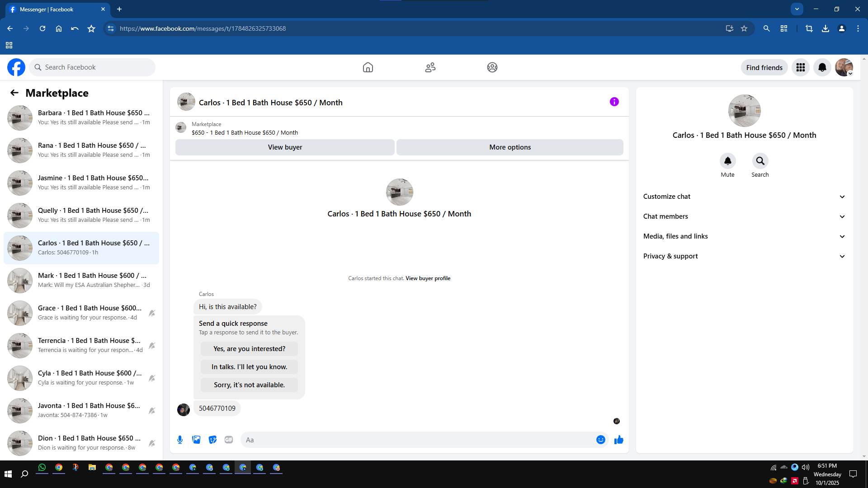Expand the Customize chat section
Image resolution: width=868 pixels, height=488 pixels.
744,197
